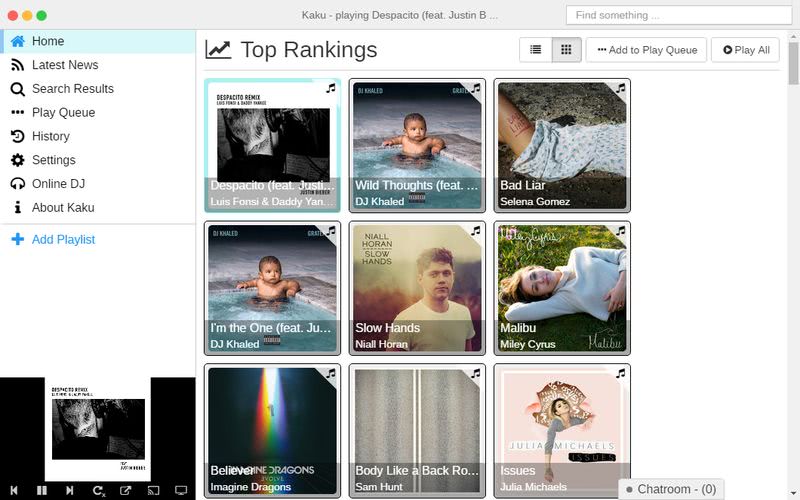Switch to list view mode
Viewport: 800px width, 500px height.
point(536,50)
